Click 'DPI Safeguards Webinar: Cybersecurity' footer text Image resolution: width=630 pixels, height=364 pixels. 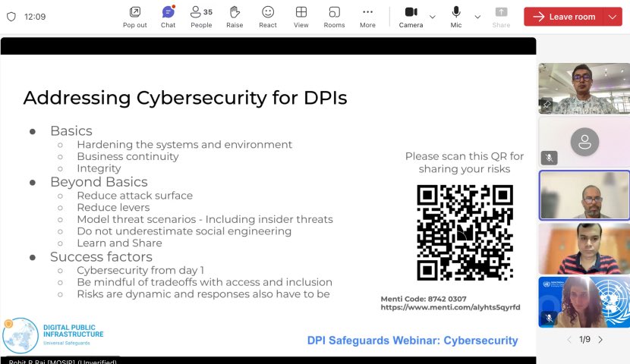point(413,340)
